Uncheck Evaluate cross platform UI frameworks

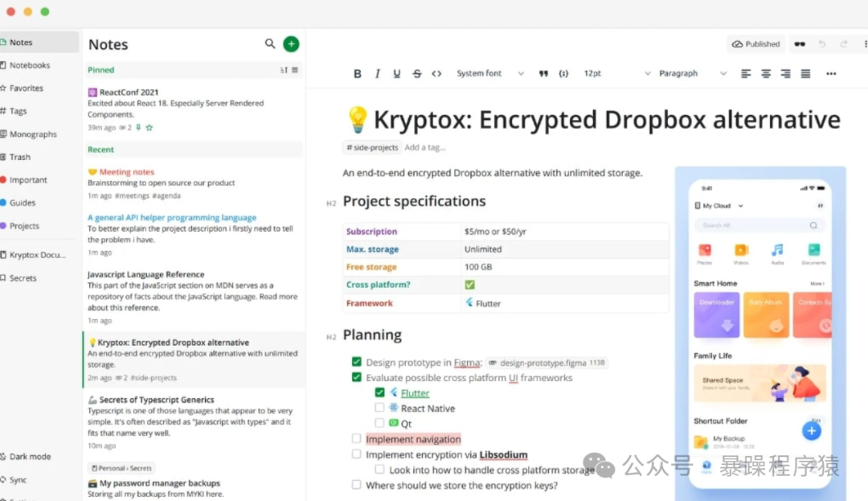point(357,377)
